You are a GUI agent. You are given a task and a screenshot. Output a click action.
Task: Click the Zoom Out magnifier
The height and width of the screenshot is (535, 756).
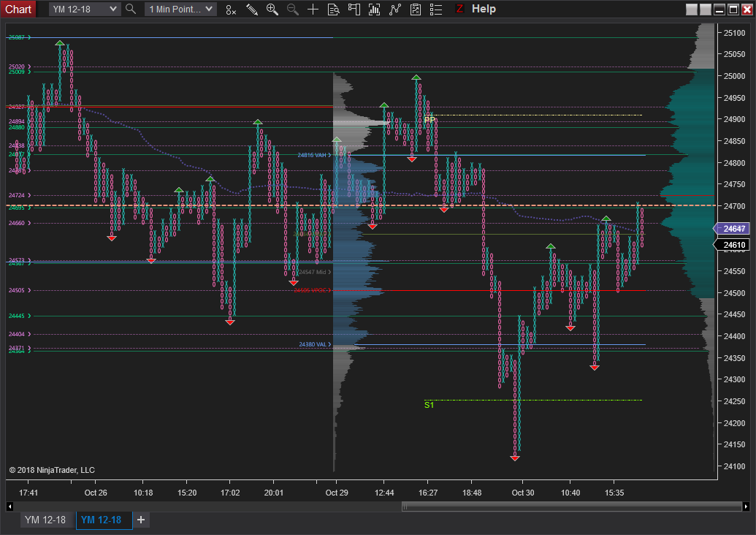tap(293, 10)
